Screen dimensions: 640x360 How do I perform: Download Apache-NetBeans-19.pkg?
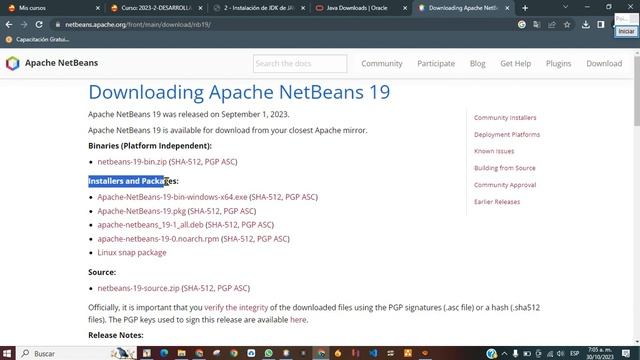click(x=142, y=211)
